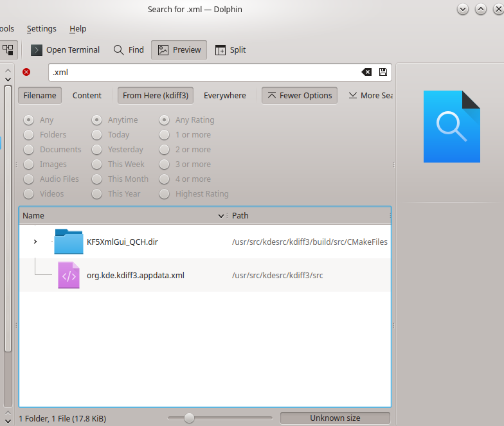The image size is (504, 426).
Task: Select the Content search mode
Action: 87,95
